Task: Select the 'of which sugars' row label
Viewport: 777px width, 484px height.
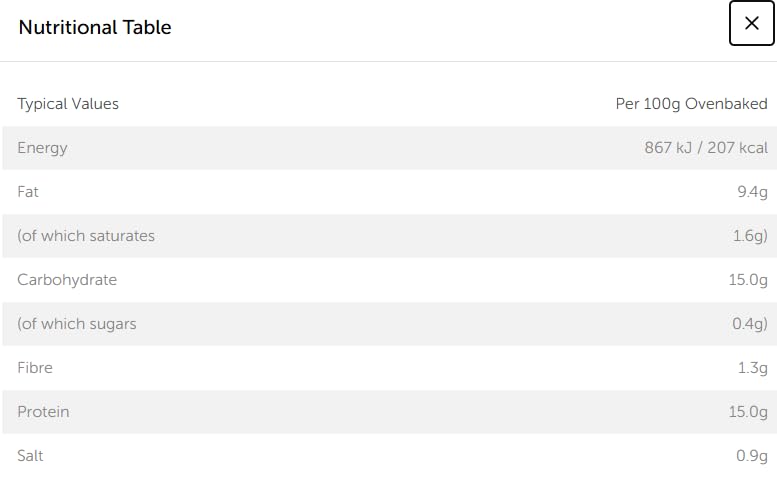Action: pyautogui.click(x=77, y=324)
